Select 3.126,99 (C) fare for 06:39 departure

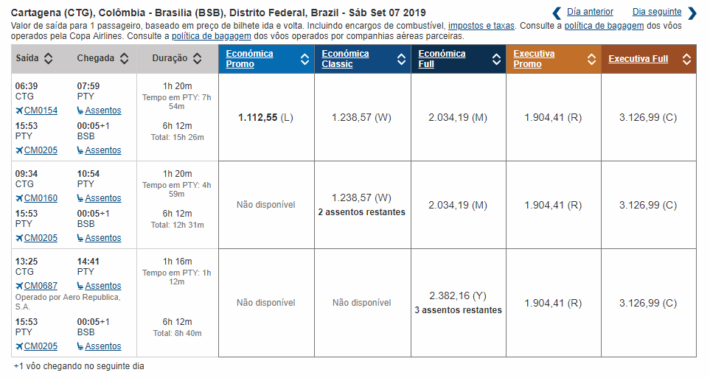(648, 118)
